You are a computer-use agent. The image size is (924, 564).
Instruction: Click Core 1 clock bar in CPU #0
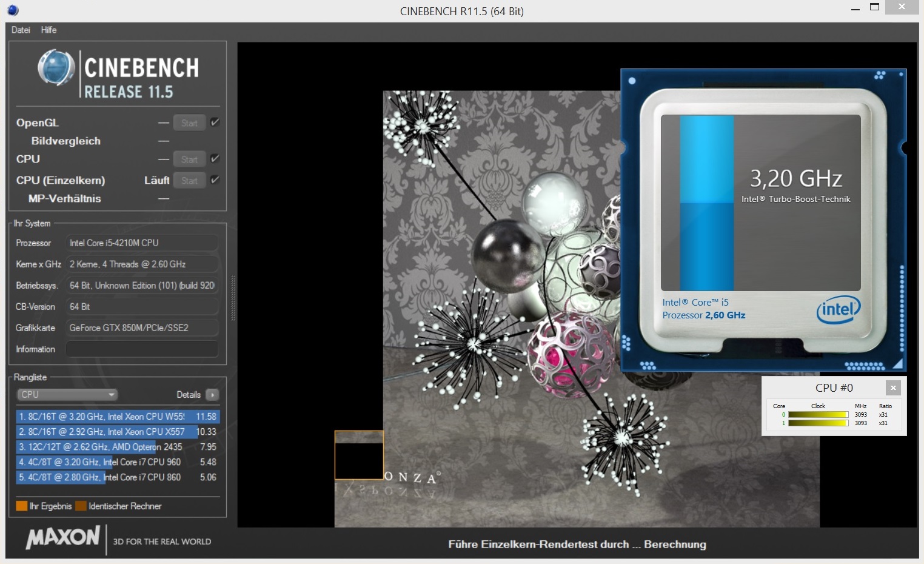pyautogui.click(x=818, y=423)
